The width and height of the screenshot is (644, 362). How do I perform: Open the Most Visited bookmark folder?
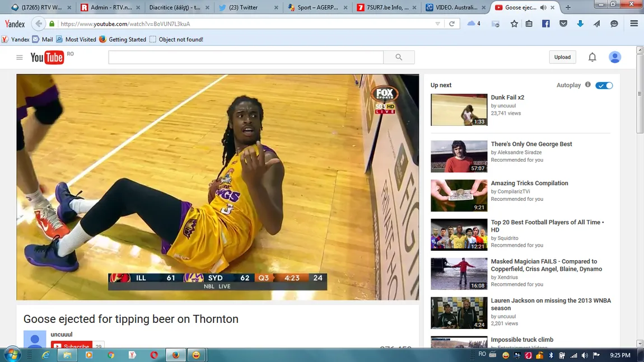point(76,39)
